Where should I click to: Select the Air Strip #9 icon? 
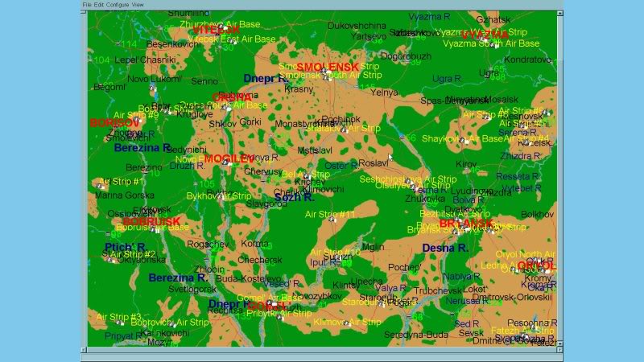[137, 120]
